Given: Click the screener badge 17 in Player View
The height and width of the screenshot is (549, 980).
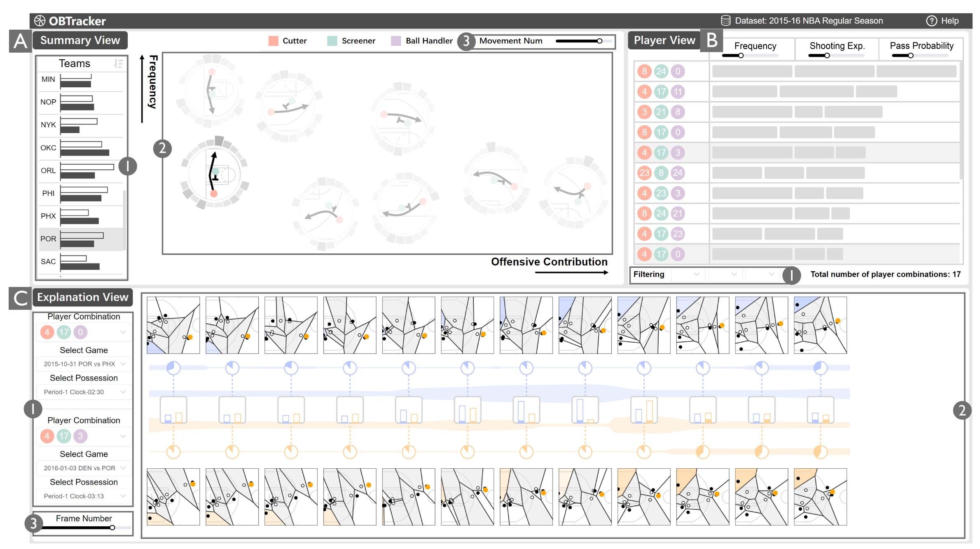Looking at the screenshot, I should [661, 91].
